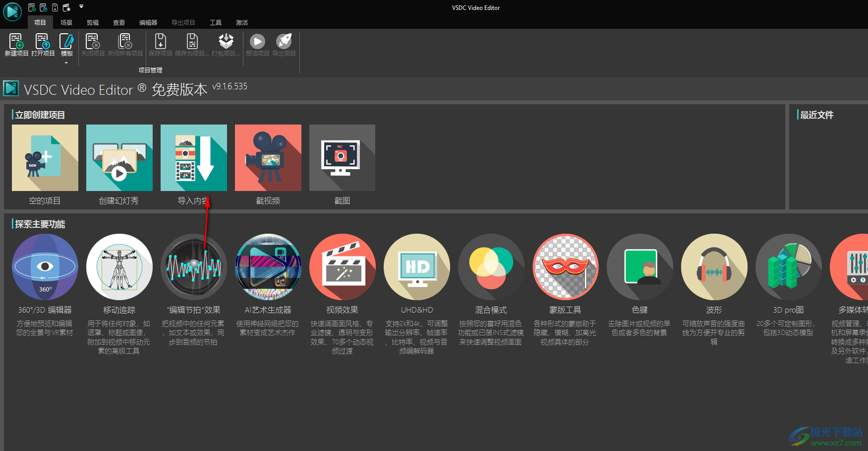The height and width of the screenshot is (451, 868).
Task: Click the 蒙版工具 label text
Action: (565, 310)
